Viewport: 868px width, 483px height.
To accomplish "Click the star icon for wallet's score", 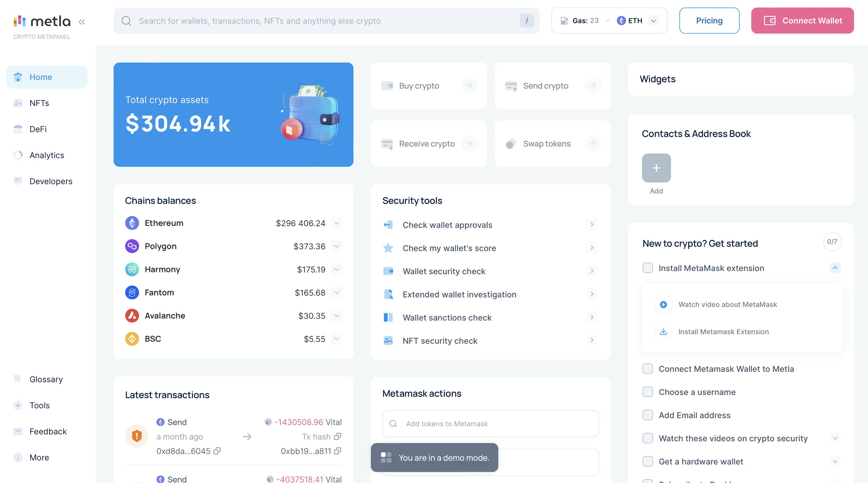I will coord(388,248).
